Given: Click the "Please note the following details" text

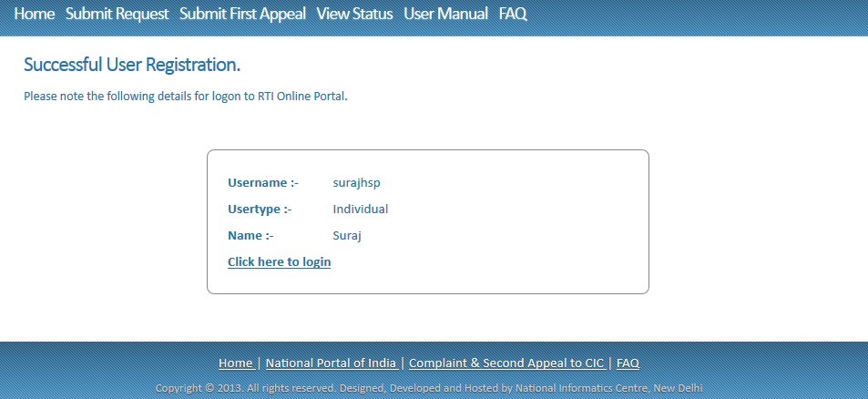Looking at the screenshot, I should pos(186,96).
